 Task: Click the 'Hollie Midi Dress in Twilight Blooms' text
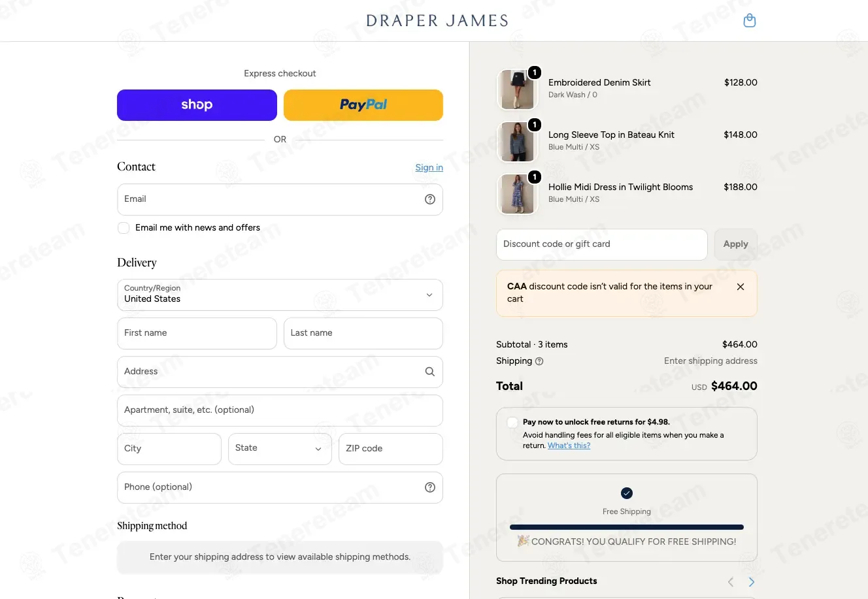click(620, 187)
